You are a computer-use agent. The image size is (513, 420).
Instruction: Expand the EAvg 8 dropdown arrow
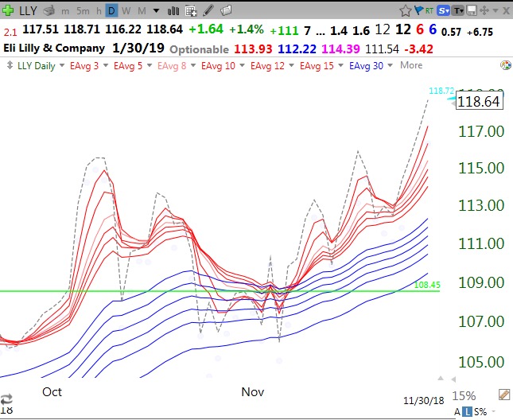[x=193, y=65]
